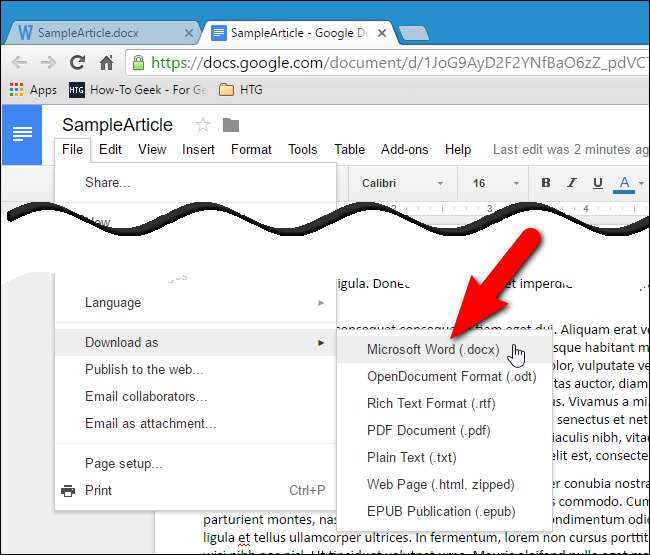Download as Microsoft Word (.docx)
Viewport: 650px width, 555px height.
[444, 349]
